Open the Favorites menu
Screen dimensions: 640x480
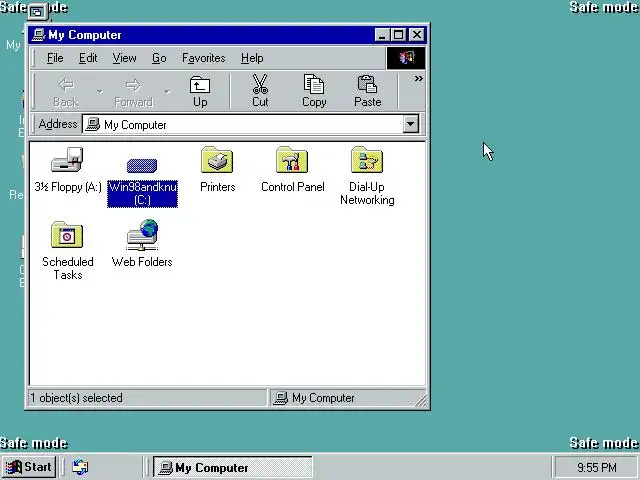pos(203,58)
